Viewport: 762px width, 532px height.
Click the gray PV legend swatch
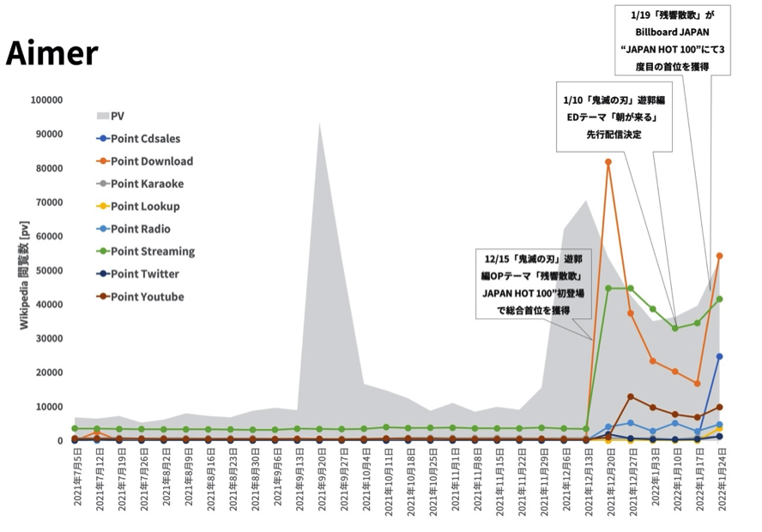coord(102,116)
